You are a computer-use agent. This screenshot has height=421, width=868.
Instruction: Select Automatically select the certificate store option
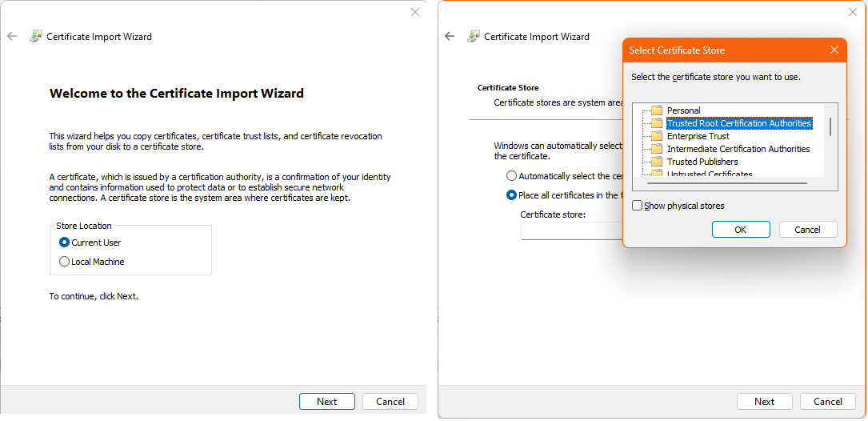511,176
